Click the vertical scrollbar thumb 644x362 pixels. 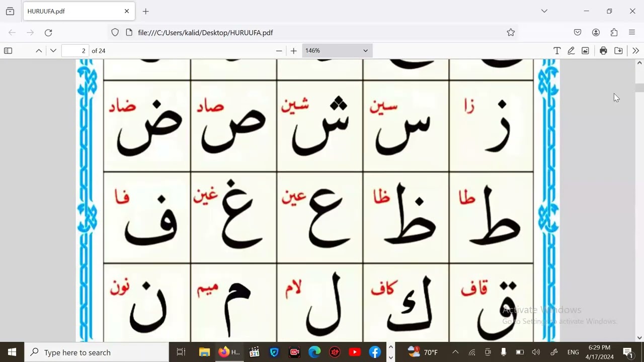(x=639, y=88)
